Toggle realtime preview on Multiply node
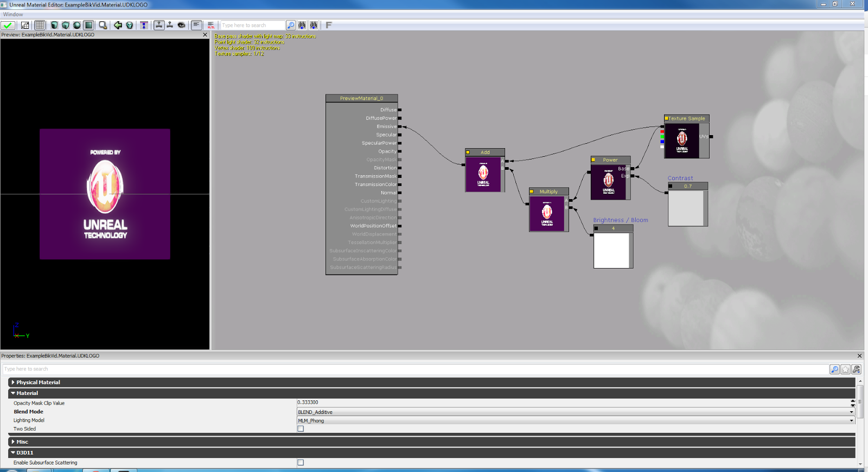868x472 pixels. point(532,192)
